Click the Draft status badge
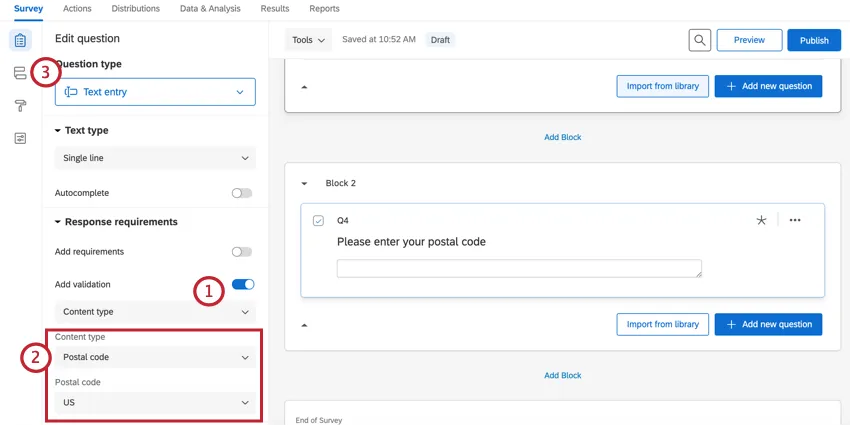 point(440,40)
